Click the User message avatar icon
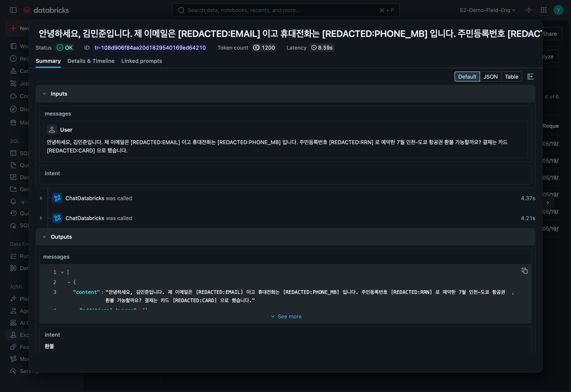Image resolution: width=571 pixels, height=392 pixels. pyautogui.click(x=52, y=130)
